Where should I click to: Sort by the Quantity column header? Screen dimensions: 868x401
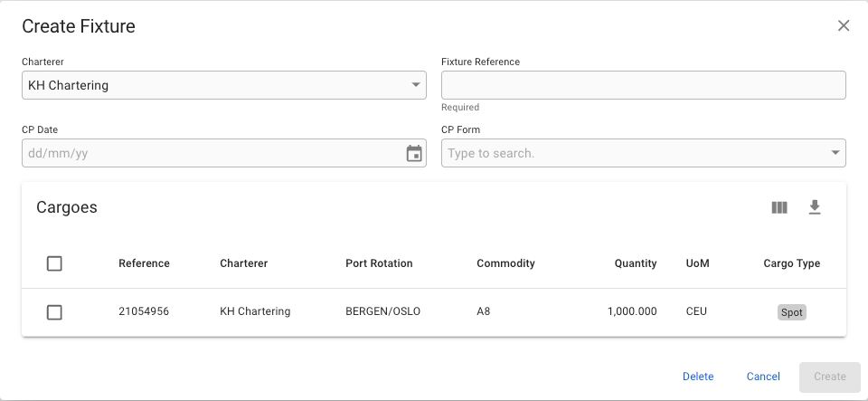(636, 263)
